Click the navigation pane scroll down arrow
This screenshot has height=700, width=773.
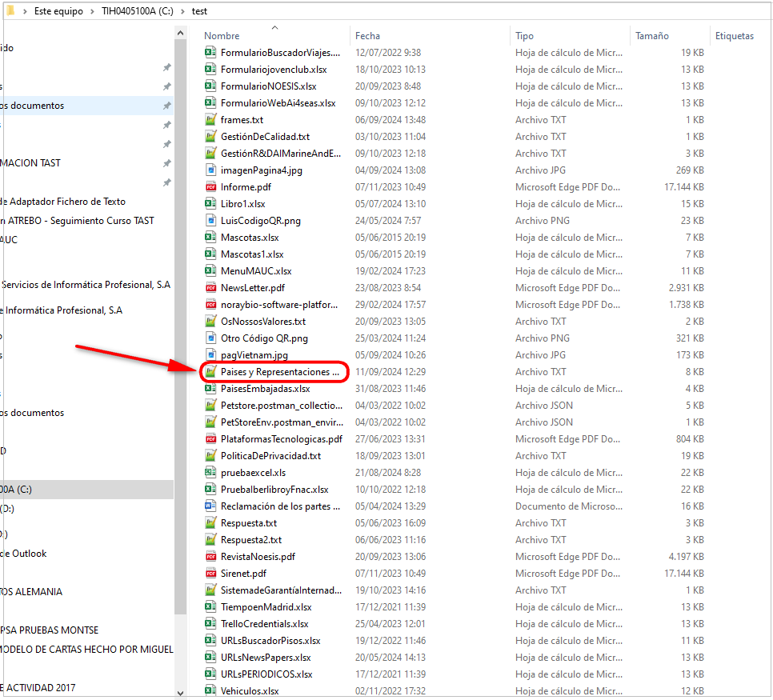pos(179,693)
